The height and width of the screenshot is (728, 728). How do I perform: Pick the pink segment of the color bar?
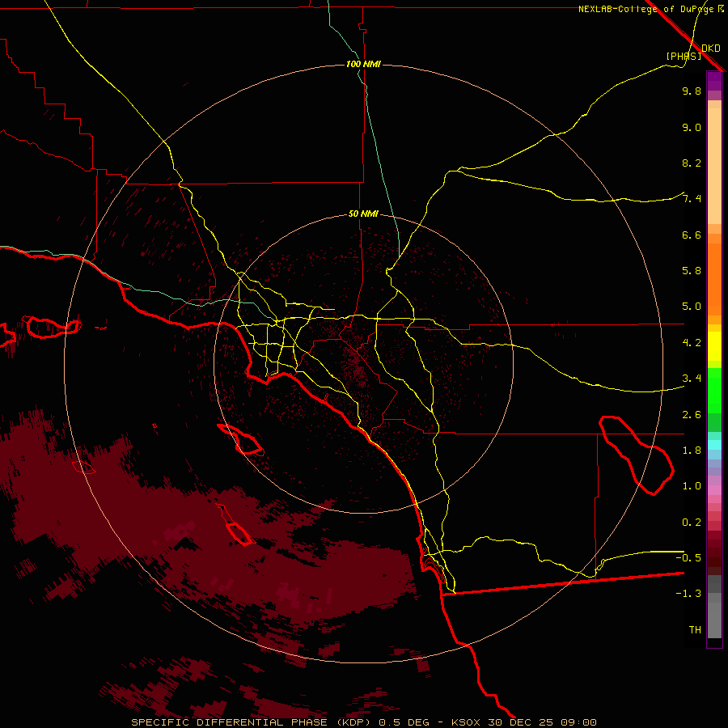click(714, 490)
